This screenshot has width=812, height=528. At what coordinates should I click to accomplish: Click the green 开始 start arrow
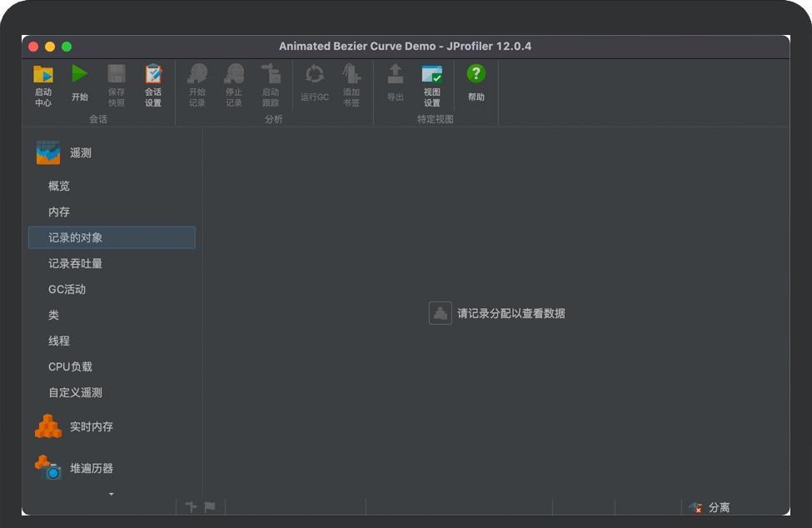tap(79, 74)
